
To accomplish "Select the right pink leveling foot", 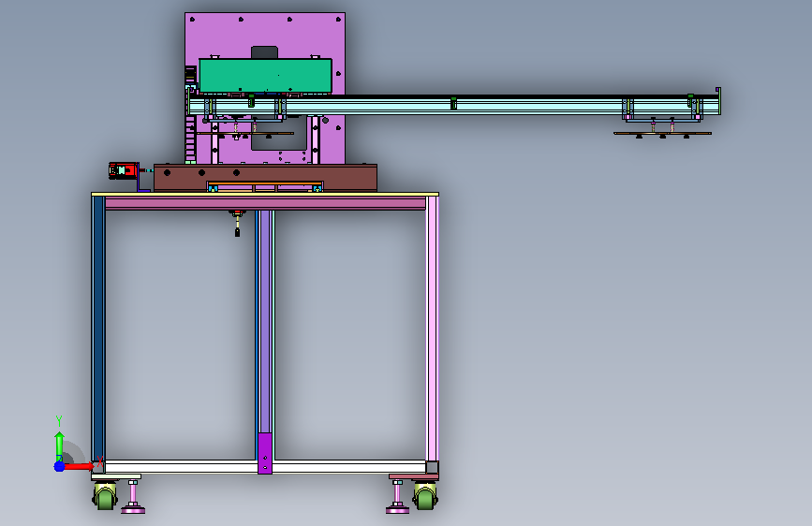I will [397, 497].
